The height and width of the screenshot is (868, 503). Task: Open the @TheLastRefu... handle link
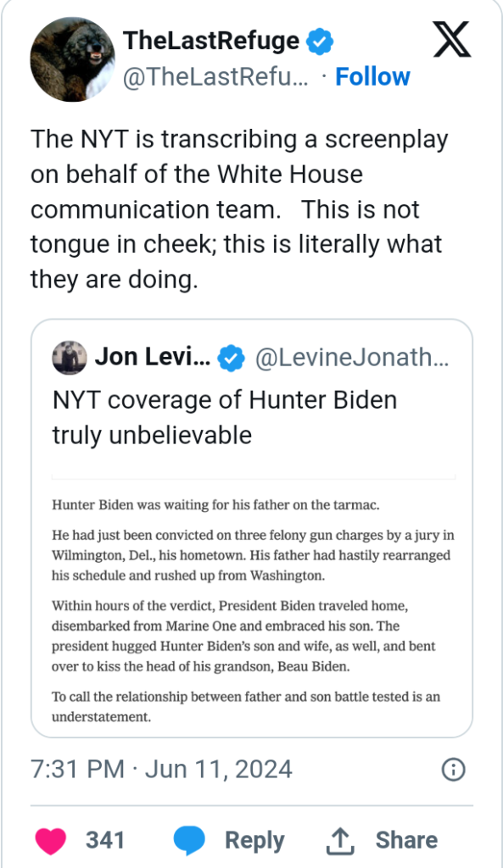[x=215, y=77]
